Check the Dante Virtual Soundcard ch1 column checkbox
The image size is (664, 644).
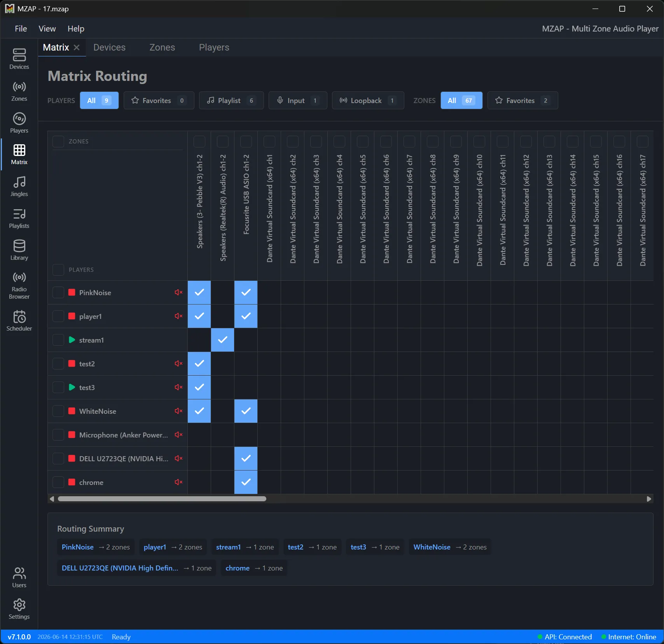tap(269, 142)
